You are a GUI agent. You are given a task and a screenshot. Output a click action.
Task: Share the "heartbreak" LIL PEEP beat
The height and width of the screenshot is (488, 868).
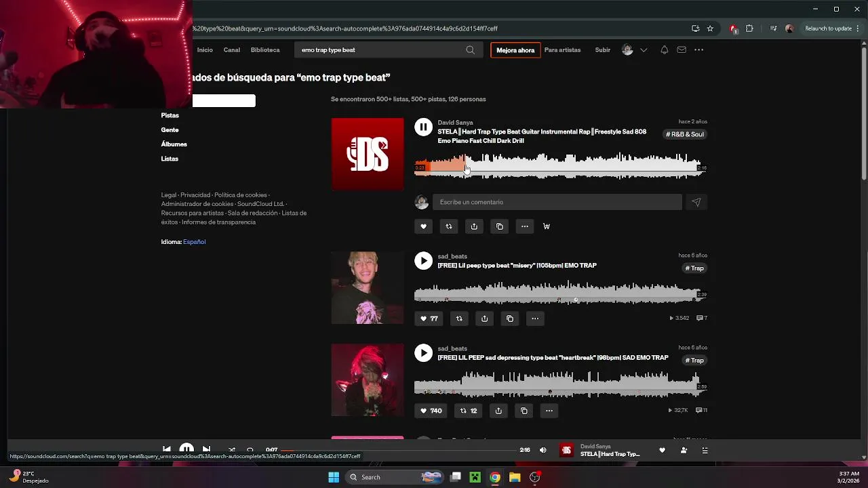pos(498,411)
